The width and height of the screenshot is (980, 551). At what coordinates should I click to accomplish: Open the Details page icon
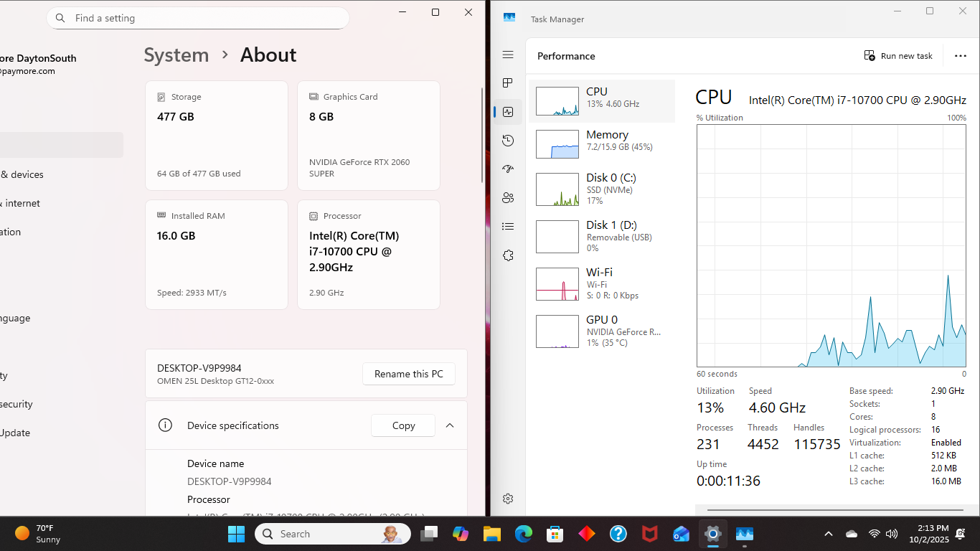tap(508, 227)
